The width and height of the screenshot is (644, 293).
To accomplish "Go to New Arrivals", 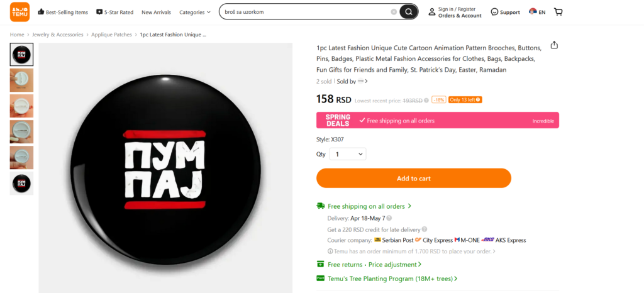I will click(155, 12).
